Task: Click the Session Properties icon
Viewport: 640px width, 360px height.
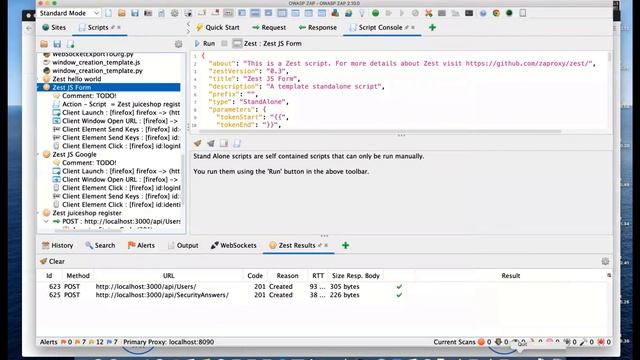Action: (x=161, y=13)
